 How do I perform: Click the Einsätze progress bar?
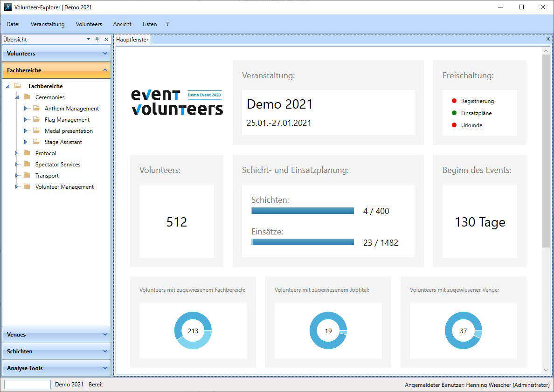pyautogui.click(x=303, y=242)
